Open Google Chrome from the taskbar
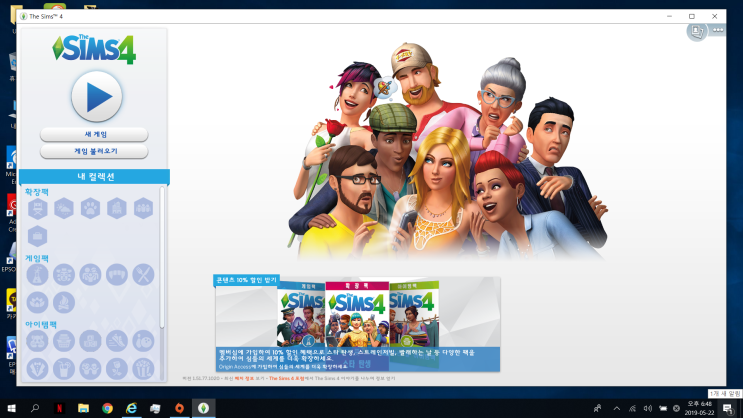The width and height of the screenshot is (743, 418). (x=108, y=408)
